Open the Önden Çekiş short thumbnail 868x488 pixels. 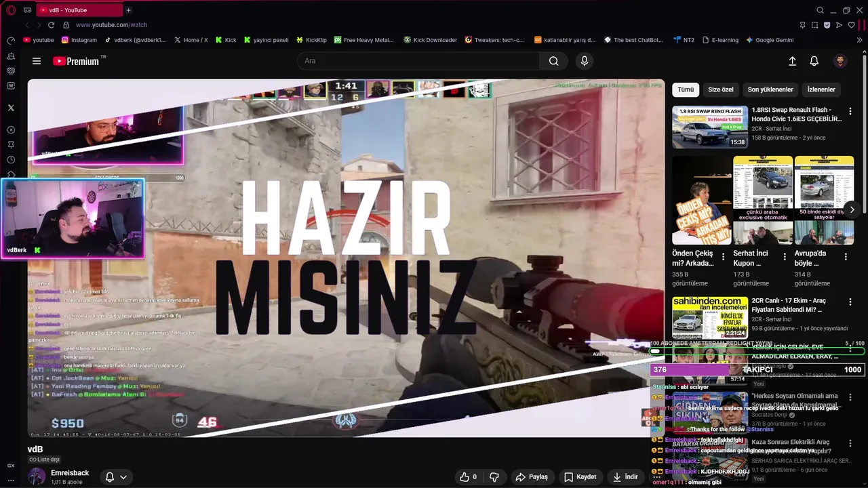[x=702, y=200]
